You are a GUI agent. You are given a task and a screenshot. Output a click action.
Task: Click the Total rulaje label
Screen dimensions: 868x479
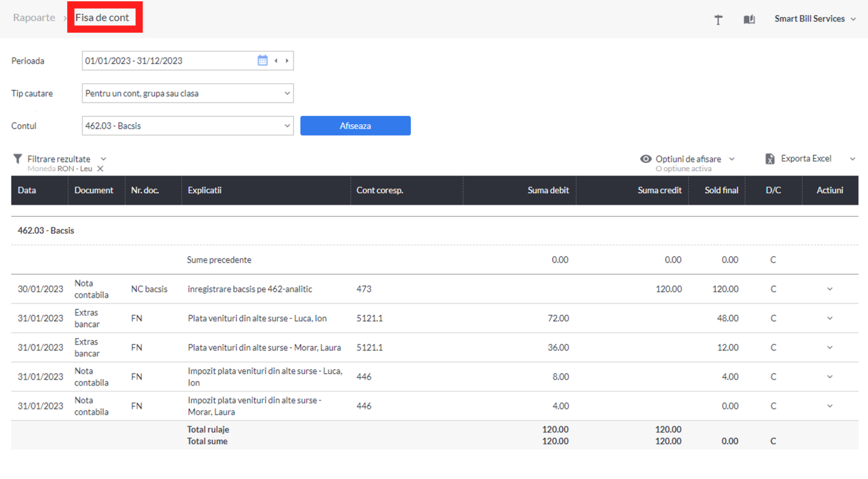point(208,430)
